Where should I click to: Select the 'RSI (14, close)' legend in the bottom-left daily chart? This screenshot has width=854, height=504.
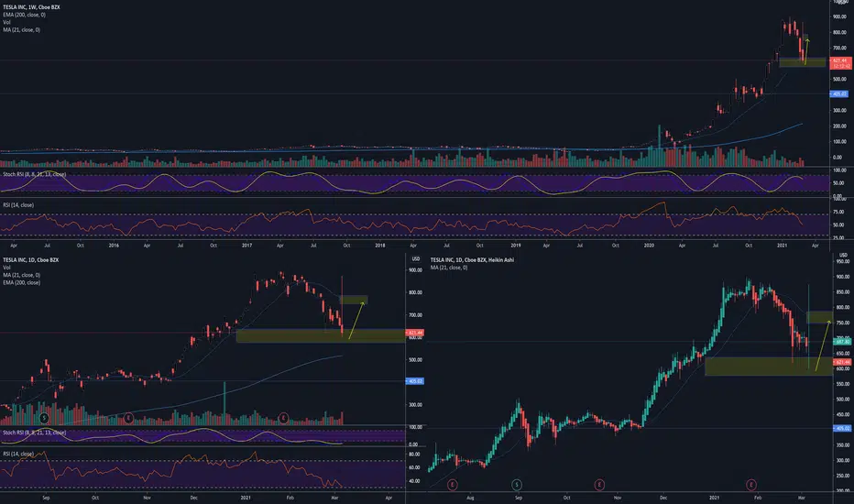point(18,454)
